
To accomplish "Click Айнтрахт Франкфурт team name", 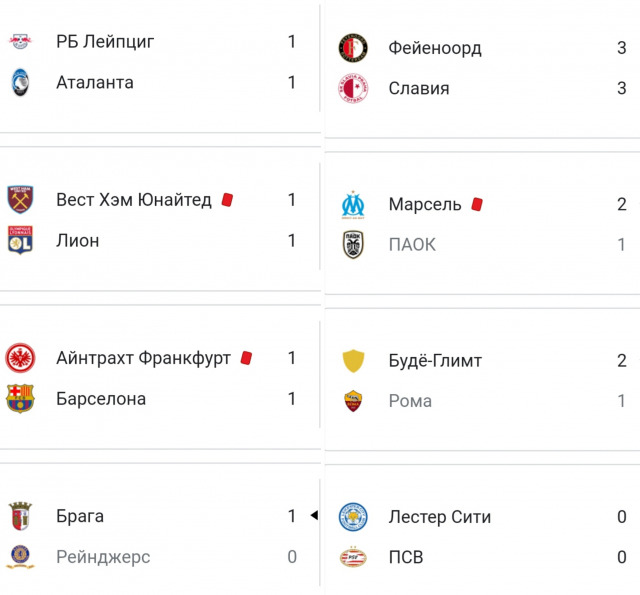I will (x=143, y=358).
